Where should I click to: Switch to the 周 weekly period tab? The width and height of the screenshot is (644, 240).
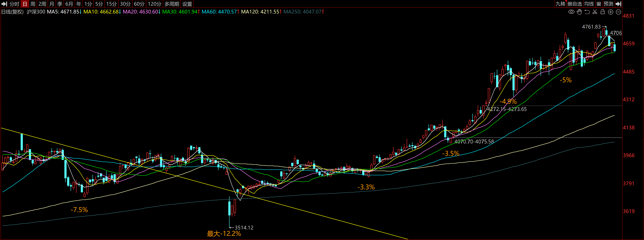[x=33, y=4]
